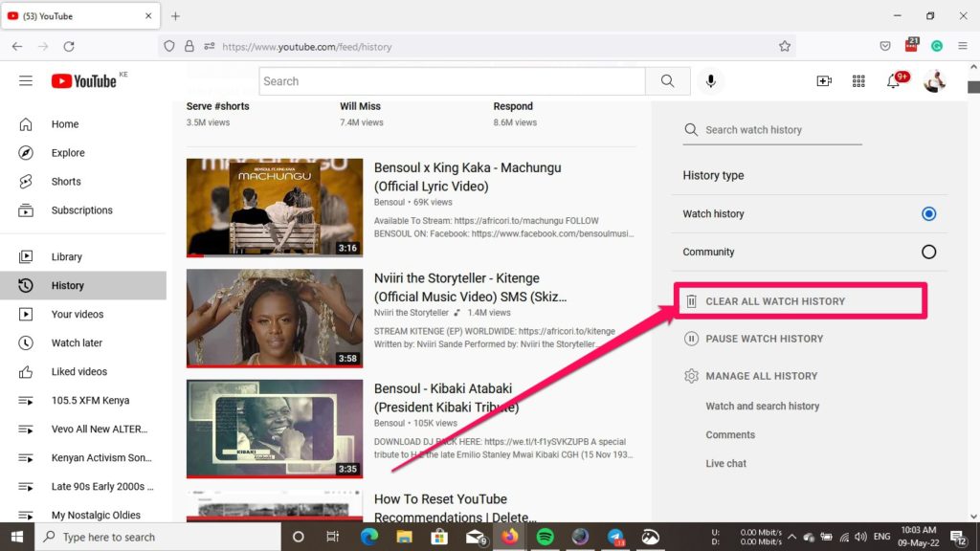This screenshot has width=980, height=551.
Task: Click the Kitenge video thumbnail
Action: click(x=275, y=318)
